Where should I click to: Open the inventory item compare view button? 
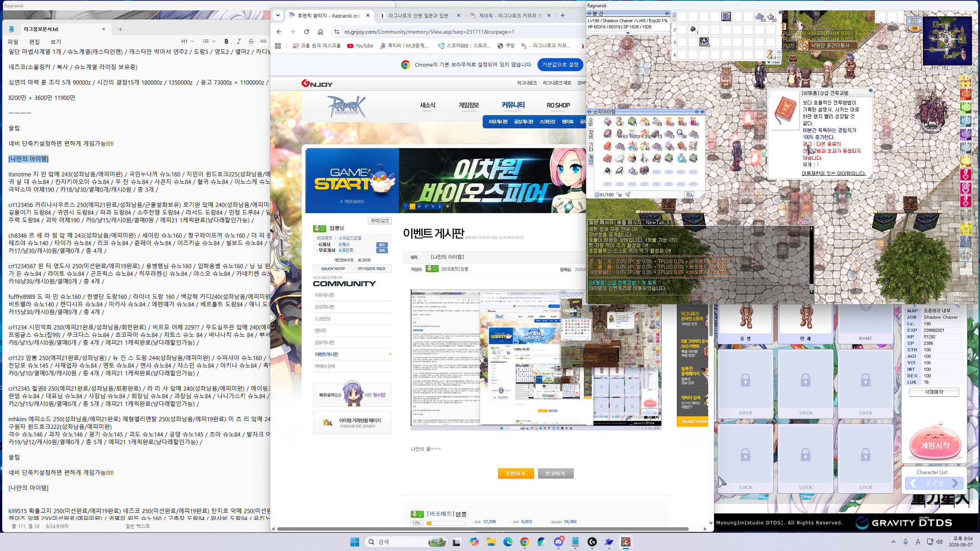[x=689, y=195]
